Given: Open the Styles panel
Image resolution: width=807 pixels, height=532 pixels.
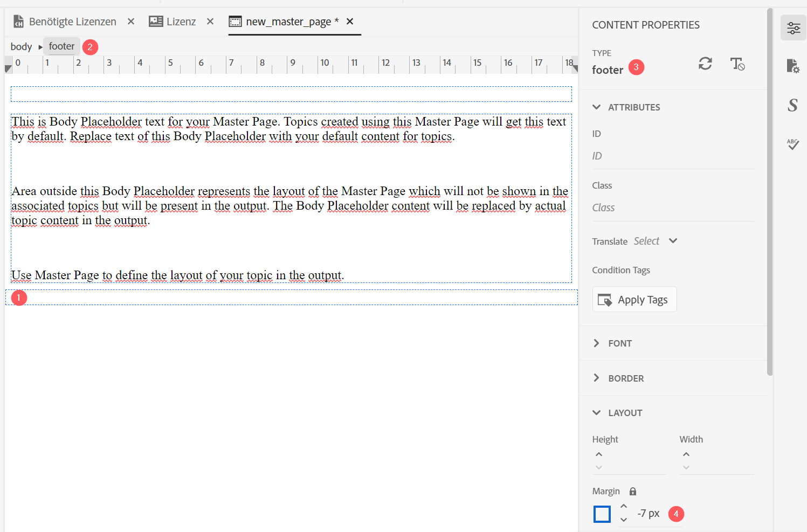Looking at the screenshot, I should (792, 106).
